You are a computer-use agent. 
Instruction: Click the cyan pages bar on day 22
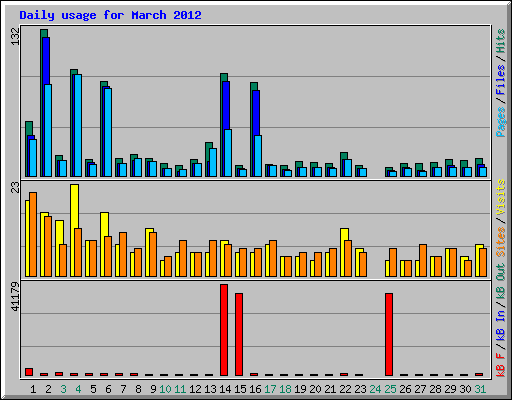click(348, 168)
